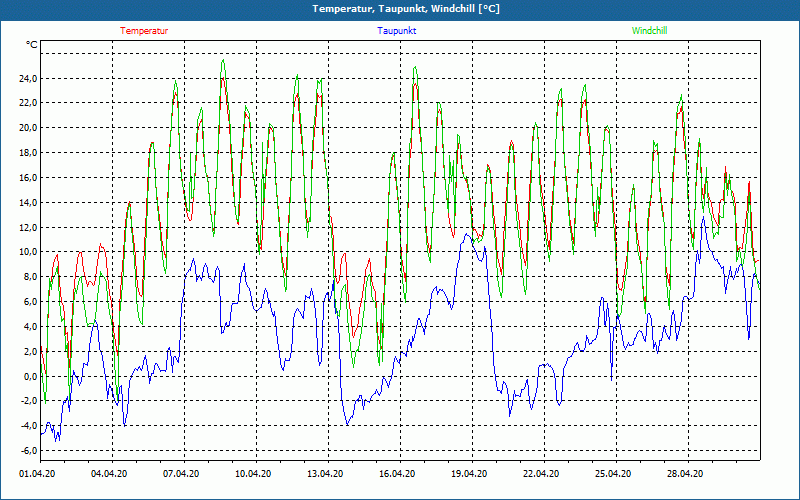
Task: Click the -2,0 y-axis value
Action: [28, 401]
